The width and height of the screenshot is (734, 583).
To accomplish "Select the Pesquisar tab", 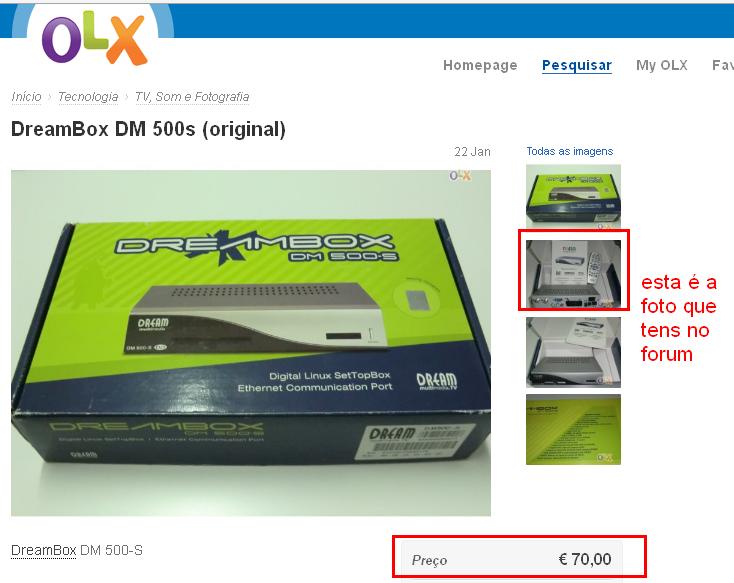I will 577,65.
